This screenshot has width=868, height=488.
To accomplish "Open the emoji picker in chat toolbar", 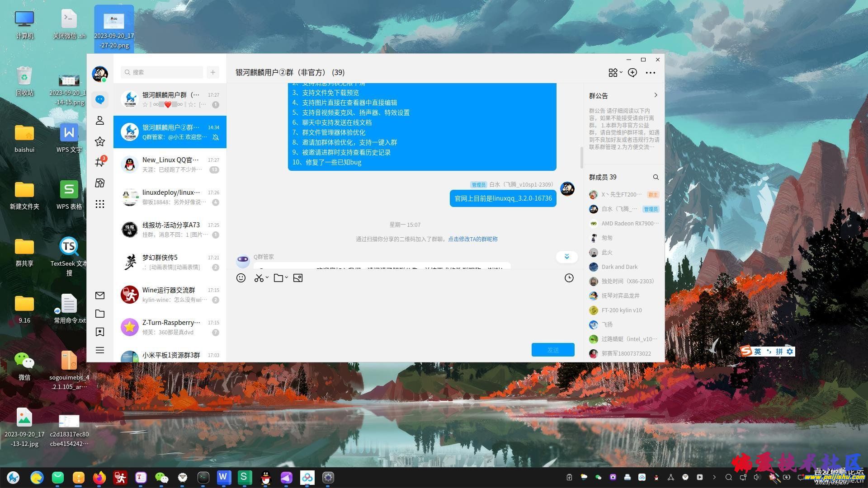I will pyautogui.click(x=241, y=278).
